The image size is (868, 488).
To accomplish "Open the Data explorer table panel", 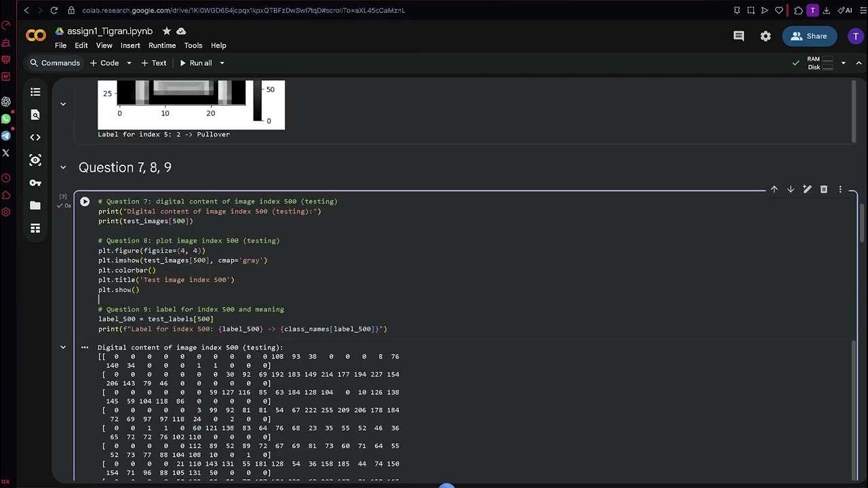I will (x=35, y=228).
